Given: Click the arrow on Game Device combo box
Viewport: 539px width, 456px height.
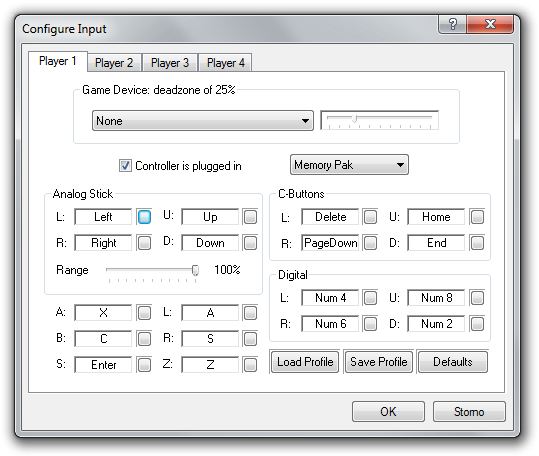Looking at the screenshot, I should point(305,121).
